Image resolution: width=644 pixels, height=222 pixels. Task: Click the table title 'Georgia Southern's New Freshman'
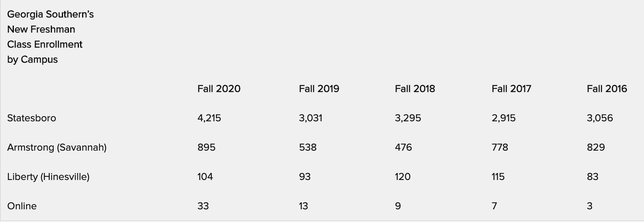(50, 22)
